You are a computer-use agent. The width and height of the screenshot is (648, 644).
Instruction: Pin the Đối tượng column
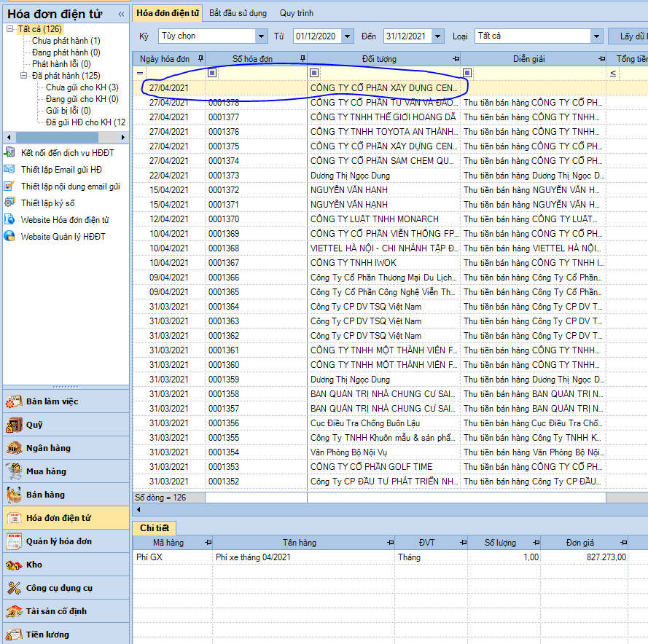point(456,59)
